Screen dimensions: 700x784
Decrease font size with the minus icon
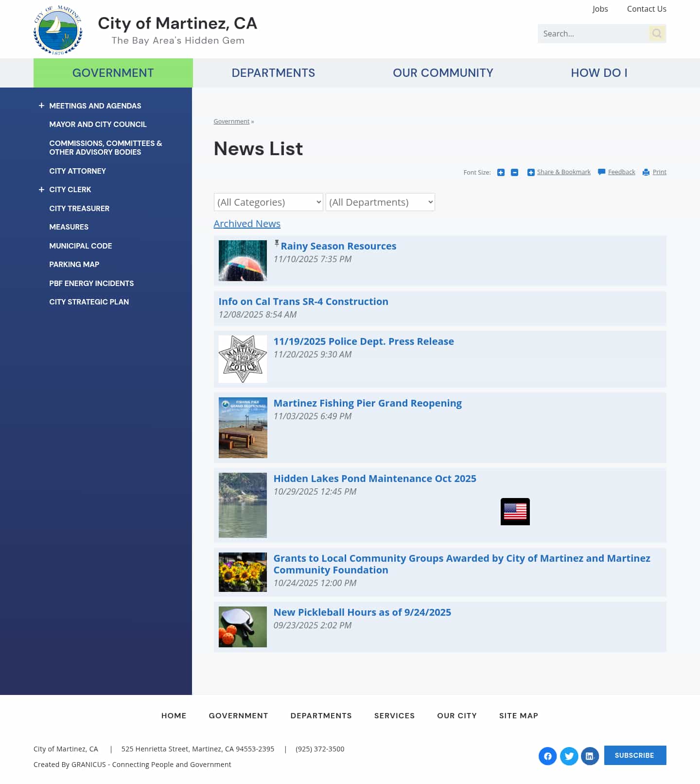click(x=514, y=172)
